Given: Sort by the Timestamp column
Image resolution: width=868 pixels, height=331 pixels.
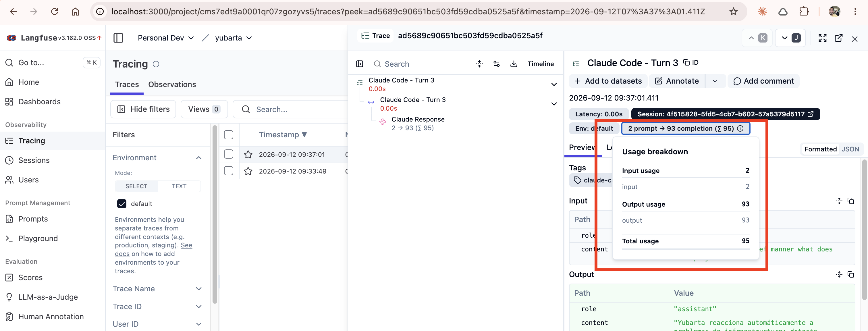Looking at the screenshot, I should 283,135.
